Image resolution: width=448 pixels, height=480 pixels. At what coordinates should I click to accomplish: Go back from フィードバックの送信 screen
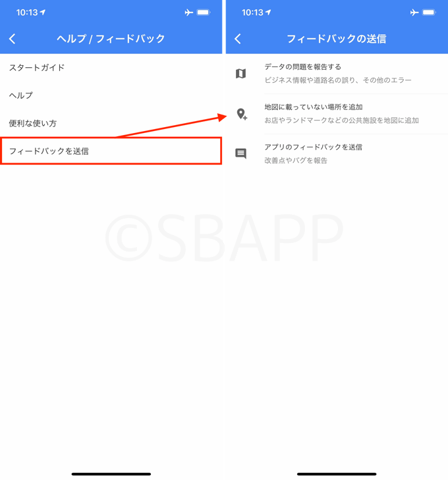point(238,39)
